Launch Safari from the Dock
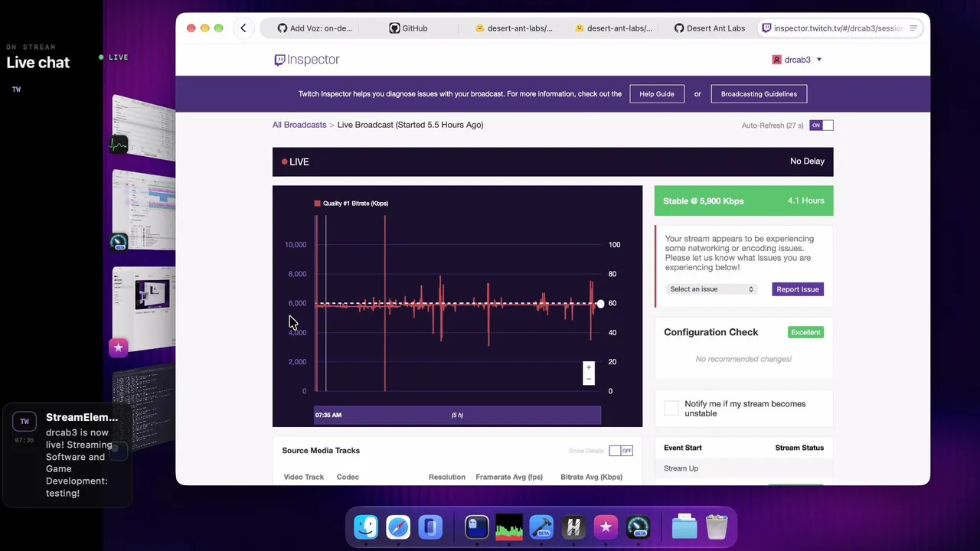This screenshot has height=551, width=980. 398,527
